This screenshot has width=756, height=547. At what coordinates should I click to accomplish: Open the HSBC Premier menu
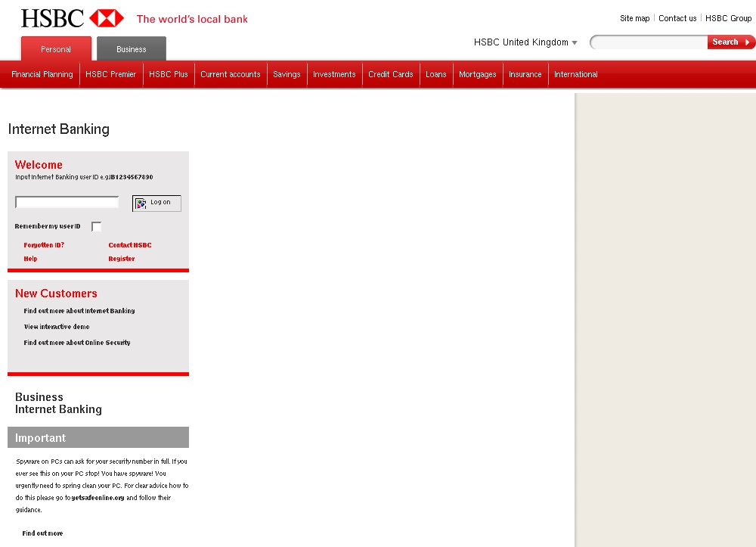(111, 74)
